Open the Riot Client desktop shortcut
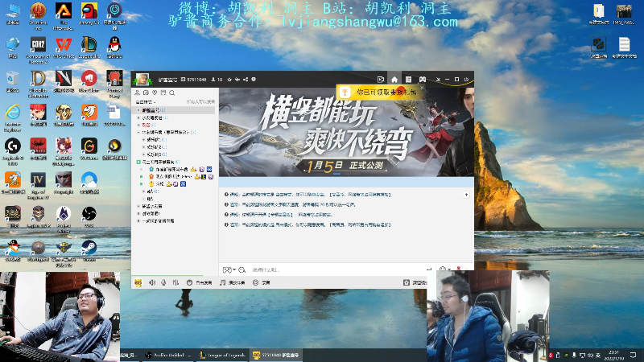Screen dimensions: 644x362 (x=89, y=81)
